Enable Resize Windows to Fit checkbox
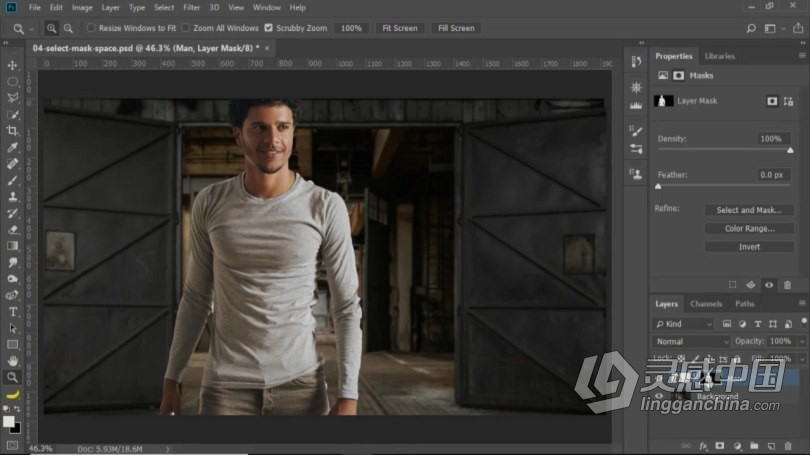The height and width of the screenshot is (455, 810). click(91, 28)
